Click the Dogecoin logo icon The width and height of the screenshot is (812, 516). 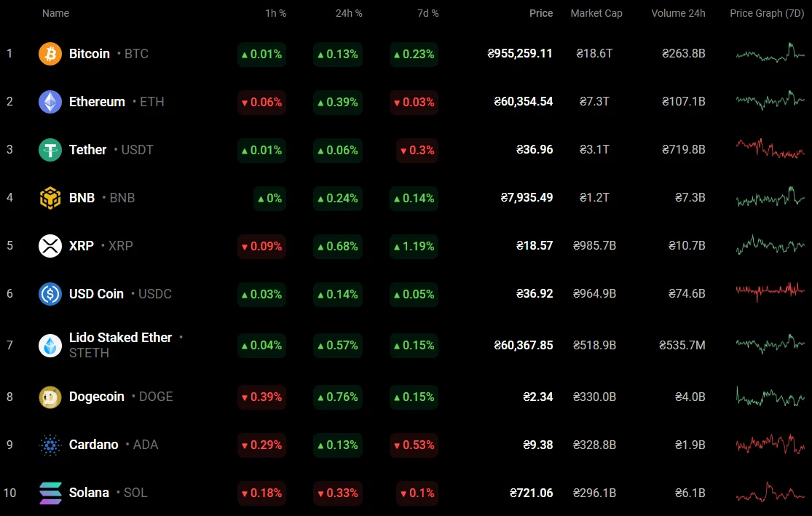click(x=50, y=397)
